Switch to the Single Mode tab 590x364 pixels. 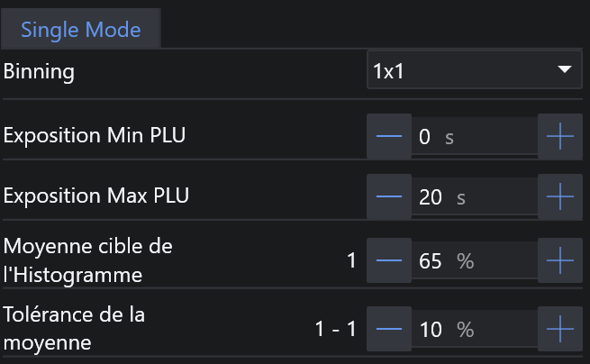[x=81, y=30]
